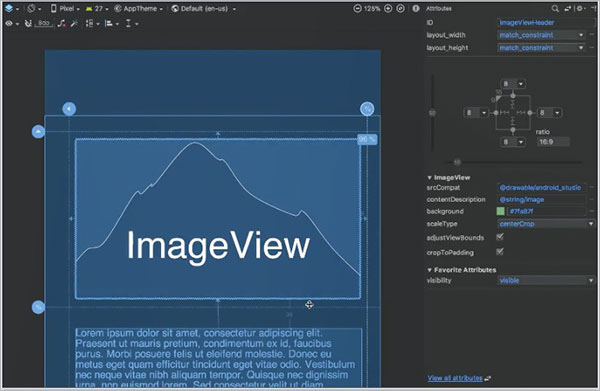Click the zoom in plus icon
Image resolution: width=600 pixels, height=391 pixels.
388,8
